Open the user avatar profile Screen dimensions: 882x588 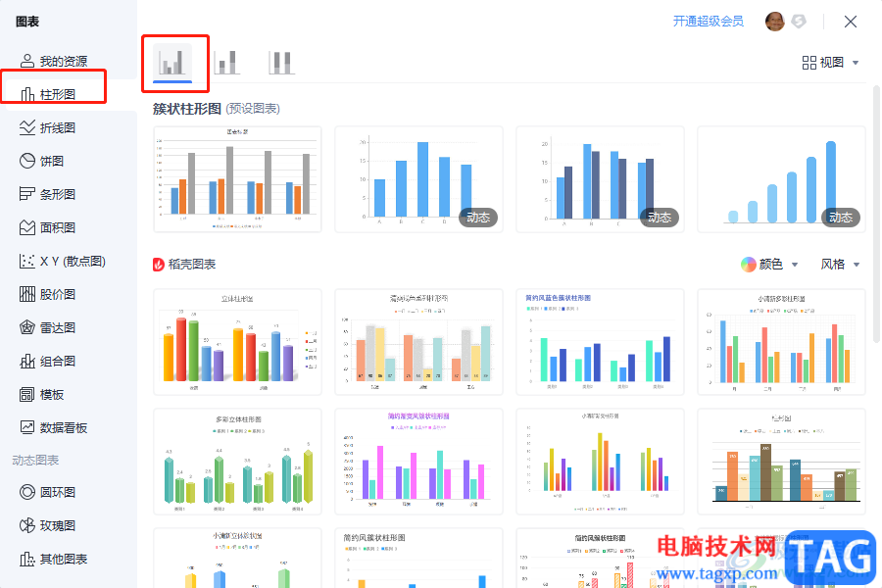(x=774, y=22)
